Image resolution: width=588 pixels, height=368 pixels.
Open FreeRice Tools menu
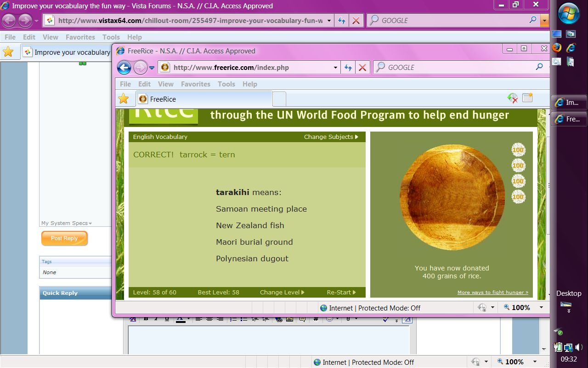pos(226,84)
